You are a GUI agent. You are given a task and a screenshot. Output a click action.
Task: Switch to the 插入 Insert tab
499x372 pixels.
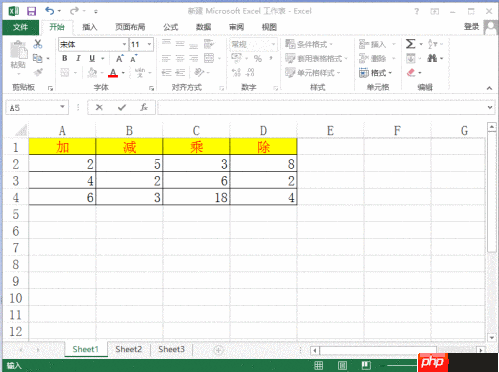(90, 27)
